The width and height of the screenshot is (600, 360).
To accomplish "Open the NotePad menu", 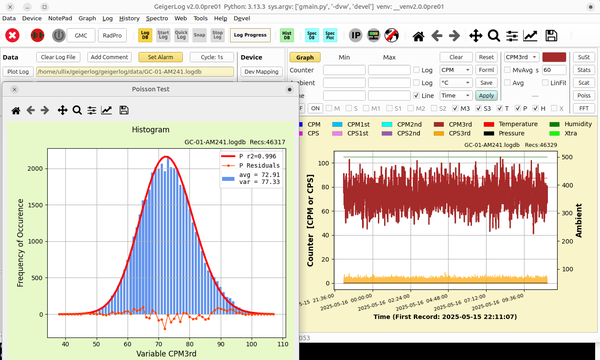I will (x=60, y=18).
